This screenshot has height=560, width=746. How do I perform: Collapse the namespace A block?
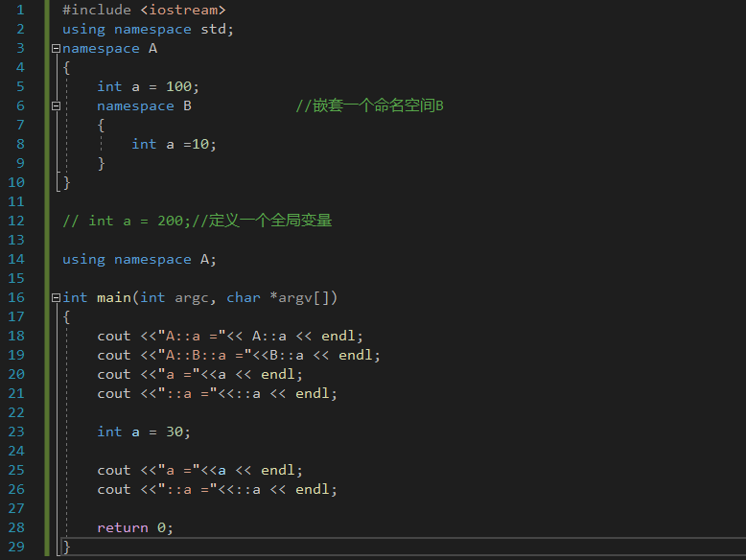coord(56,49)
